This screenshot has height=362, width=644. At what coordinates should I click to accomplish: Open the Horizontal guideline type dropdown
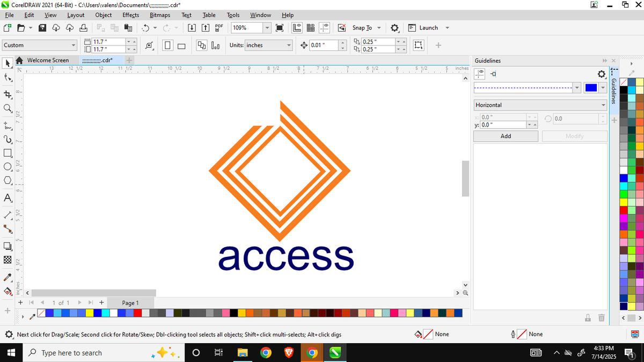pyautogui.click(x=540, y=105)
